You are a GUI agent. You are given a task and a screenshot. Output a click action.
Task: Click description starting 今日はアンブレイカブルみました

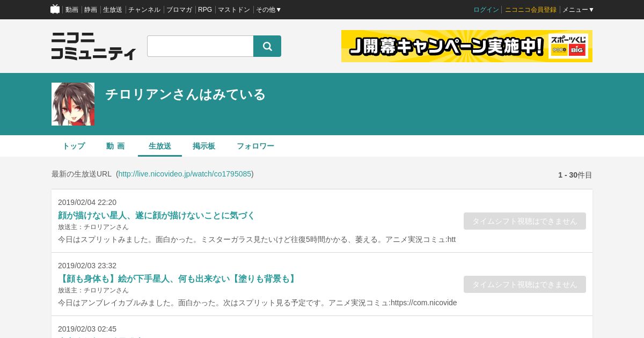[258, 303]
